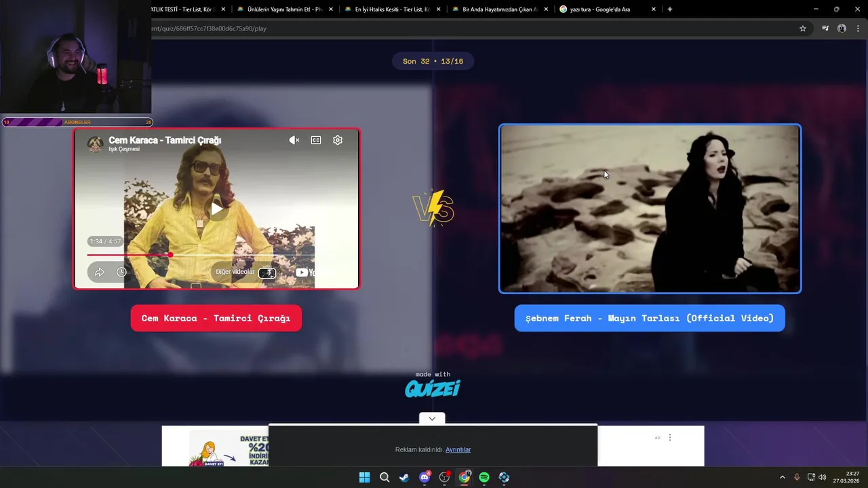Click the Son 32 • 13/16 round indicator

[x=433, y=61]
